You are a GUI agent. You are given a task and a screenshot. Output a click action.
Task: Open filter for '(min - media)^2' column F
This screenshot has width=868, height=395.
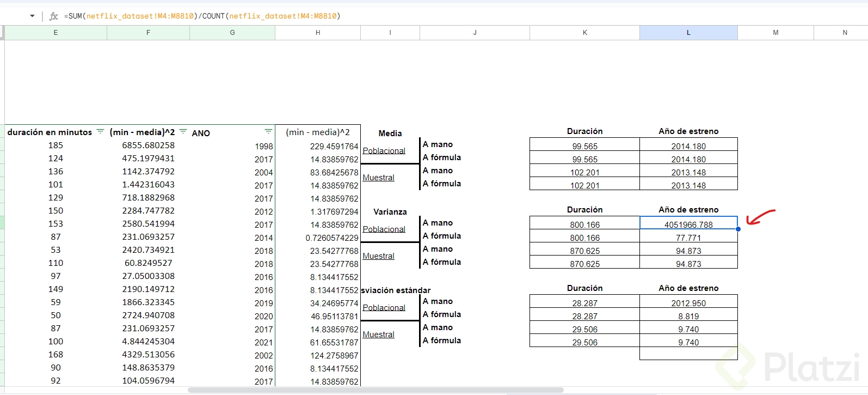pos(183,132)
